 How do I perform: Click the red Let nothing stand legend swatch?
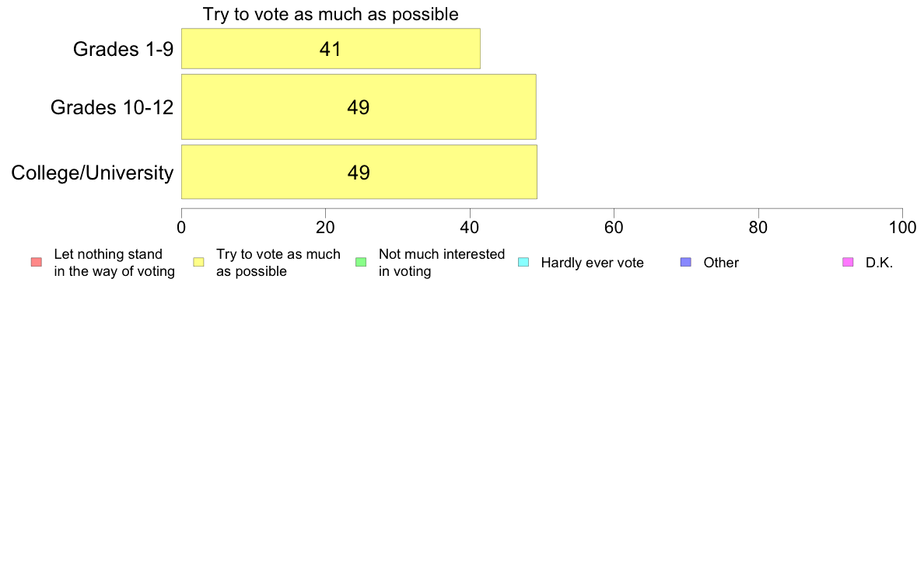pos(37,262)
